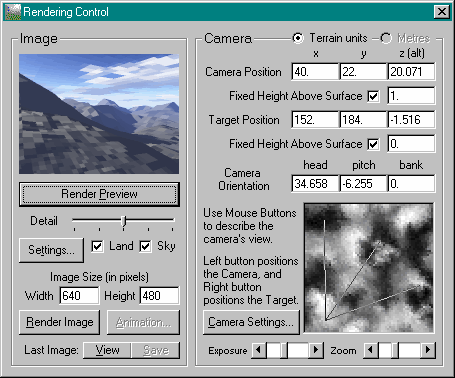The image size is (455, 378).
Task: Click the head orientation field
Action: (x=315, y=184)
